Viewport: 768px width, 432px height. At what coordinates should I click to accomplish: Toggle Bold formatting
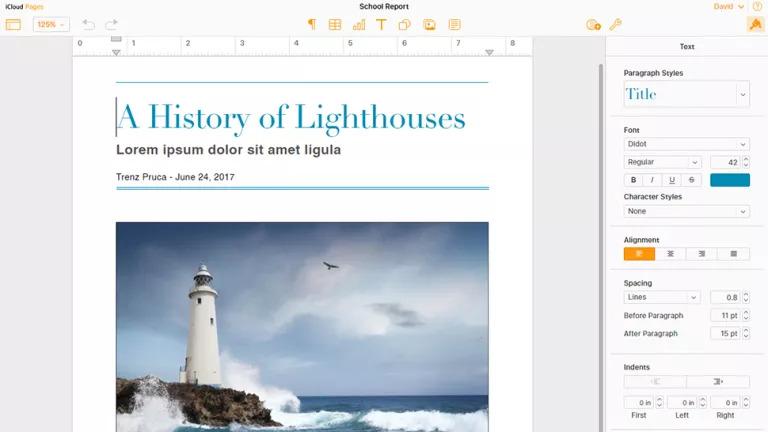pos(633,180)
